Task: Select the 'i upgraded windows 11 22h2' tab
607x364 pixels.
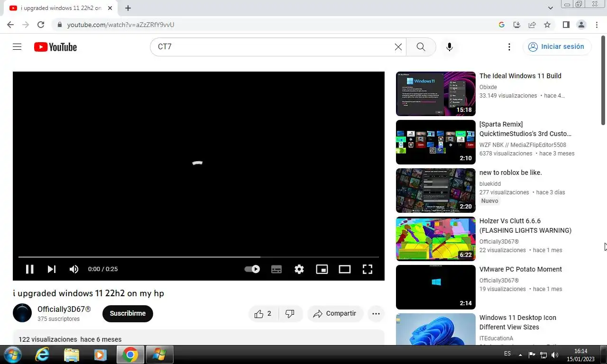Action: [60, 8]
